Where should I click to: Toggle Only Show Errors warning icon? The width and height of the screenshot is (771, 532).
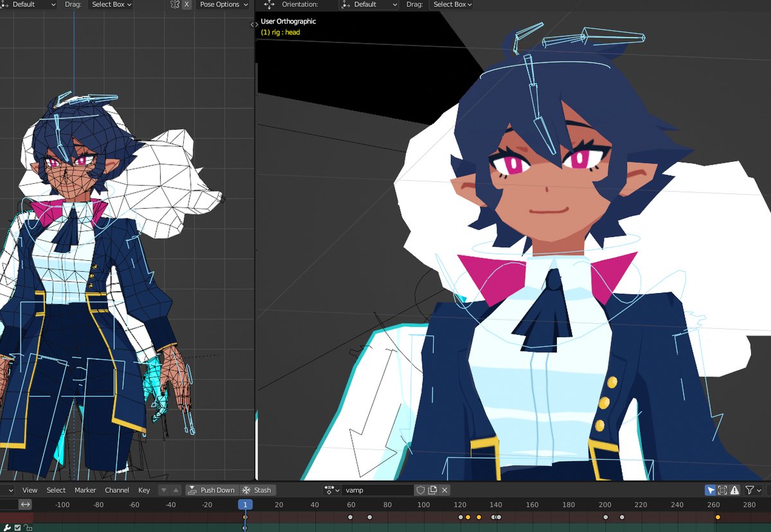click(x=734, y=490)
